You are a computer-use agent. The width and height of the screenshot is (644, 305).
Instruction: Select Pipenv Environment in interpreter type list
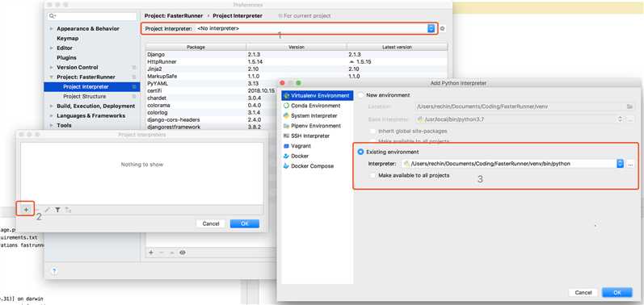tap(317, 125)
